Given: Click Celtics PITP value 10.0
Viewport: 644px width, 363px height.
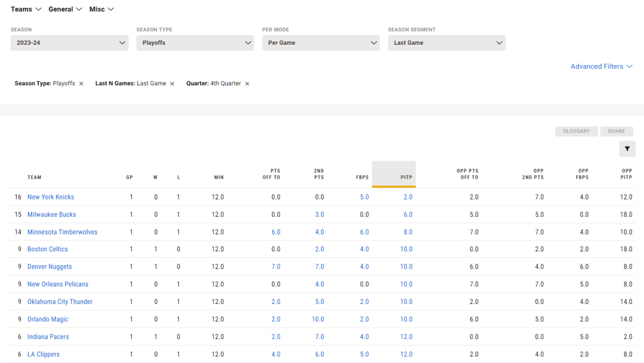Looking at the screenshot, I should (x=406, y=249).
